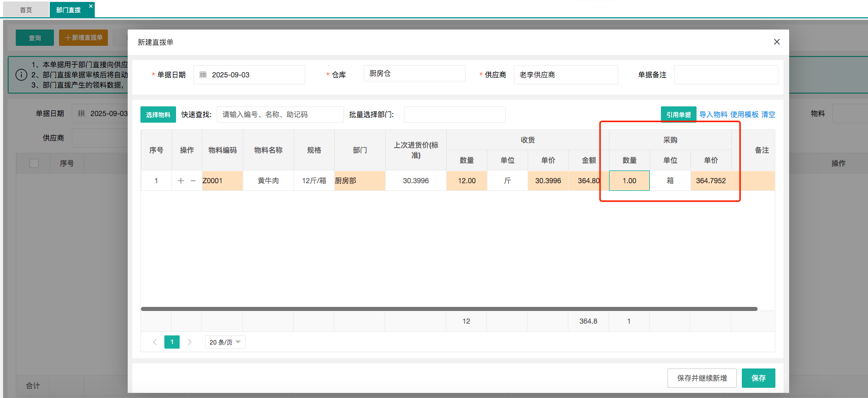The width and height of the screenshot is (868, 398).
Task: Click the 引用单据 button
Action: pos(678,115)
